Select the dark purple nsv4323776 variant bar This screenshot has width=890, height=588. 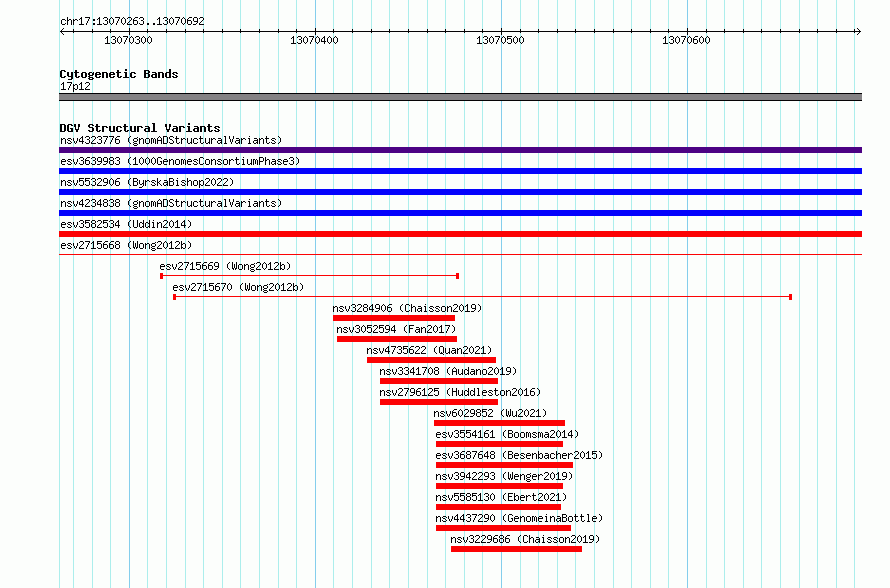pyautogui.click(x=460, y=150)
